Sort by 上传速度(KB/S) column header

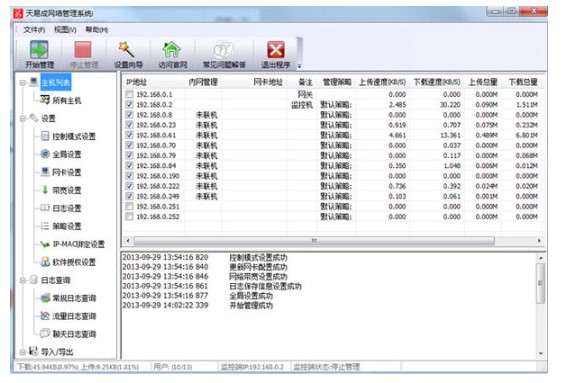coord(383,82)
